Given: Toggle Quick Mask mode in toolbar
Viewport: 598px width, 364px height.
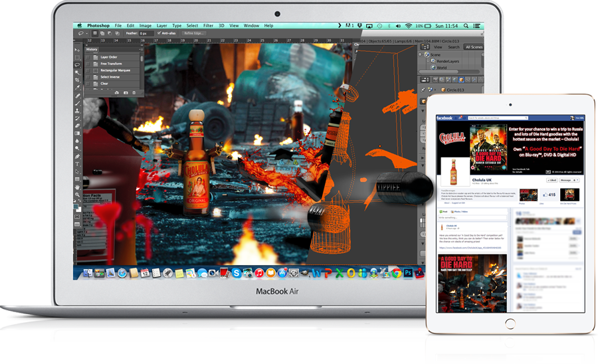Looking at the screenshot, I should tap(78, 216).
